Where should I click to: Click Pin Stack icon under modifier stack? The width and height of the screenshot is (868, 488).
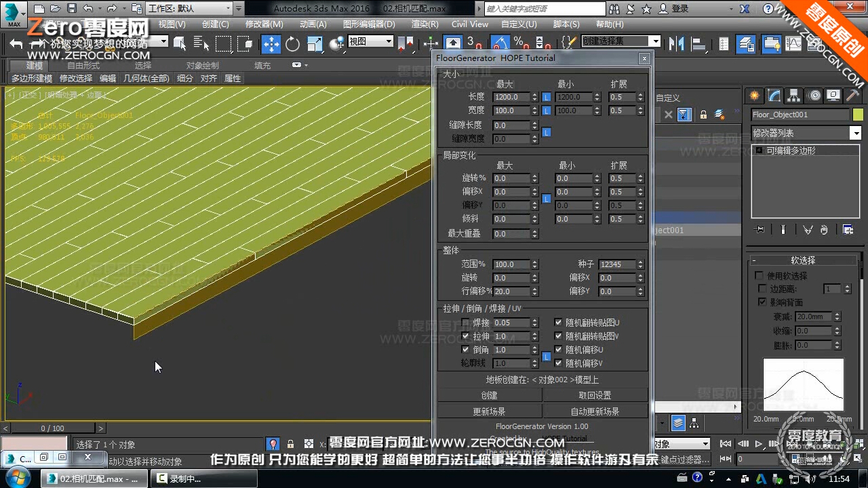[x=759, y=230]
